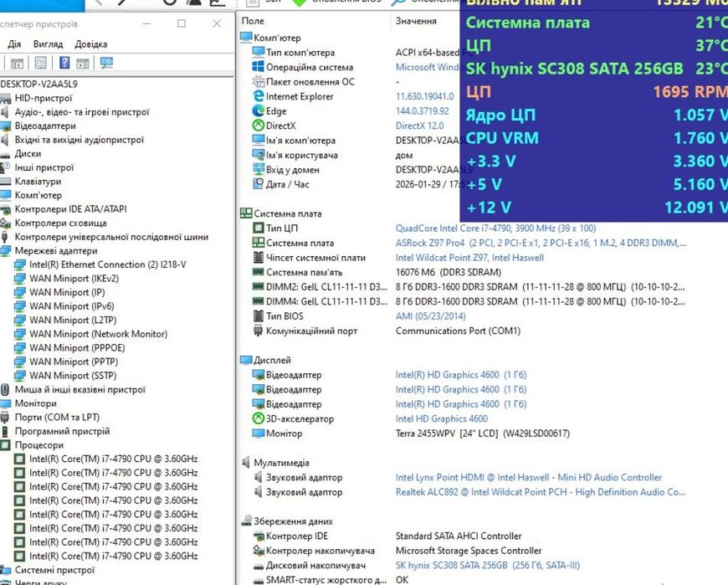Click the DirectX 12.0 link
The width and height of the screenshot is (728, 585).
[419, 126]
